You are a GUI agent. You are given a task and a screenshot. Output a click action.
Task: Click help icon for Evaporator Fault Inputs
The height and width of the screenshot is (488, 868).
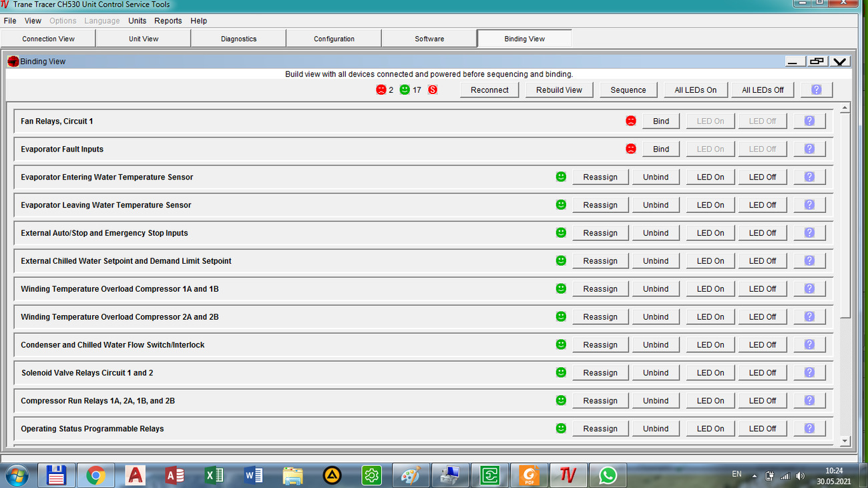809,149
